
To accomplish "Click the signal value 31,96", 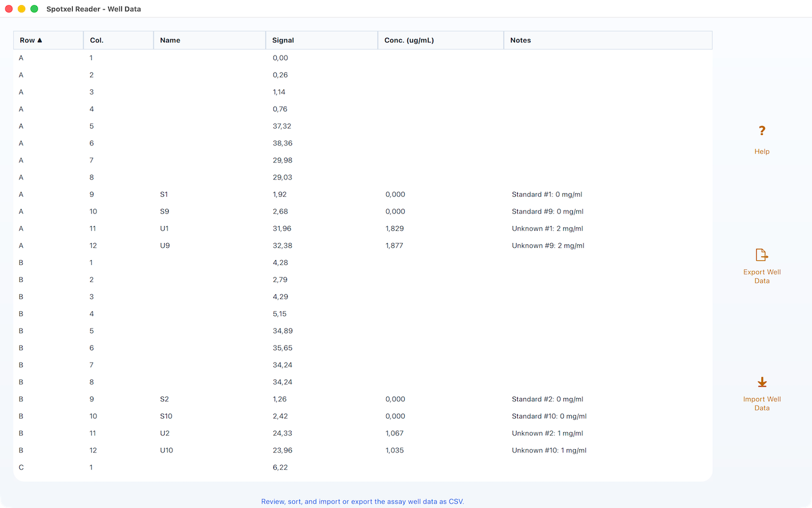I will pyautogui.click(x=282, y=229).
